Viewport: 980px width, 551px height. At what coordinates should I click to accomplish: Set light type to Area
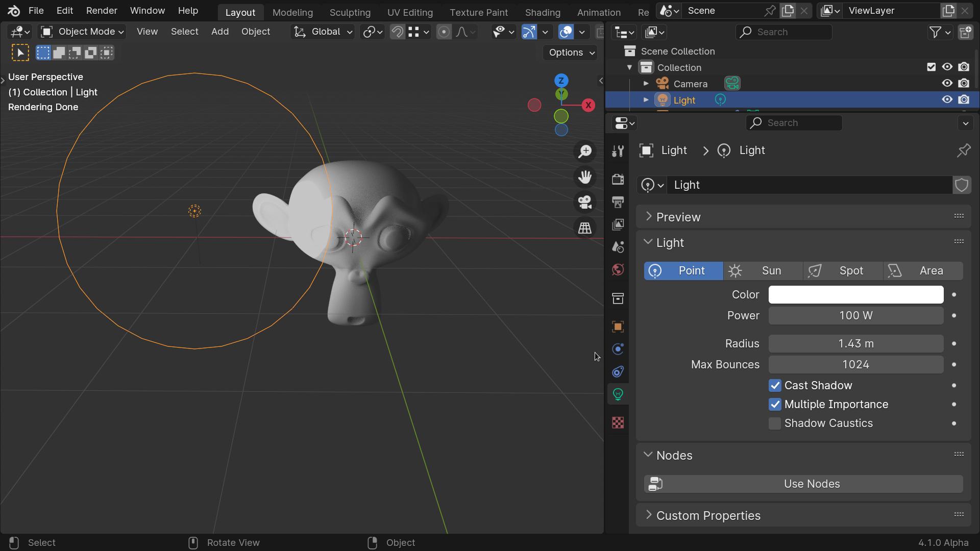(x=923, y=271)
